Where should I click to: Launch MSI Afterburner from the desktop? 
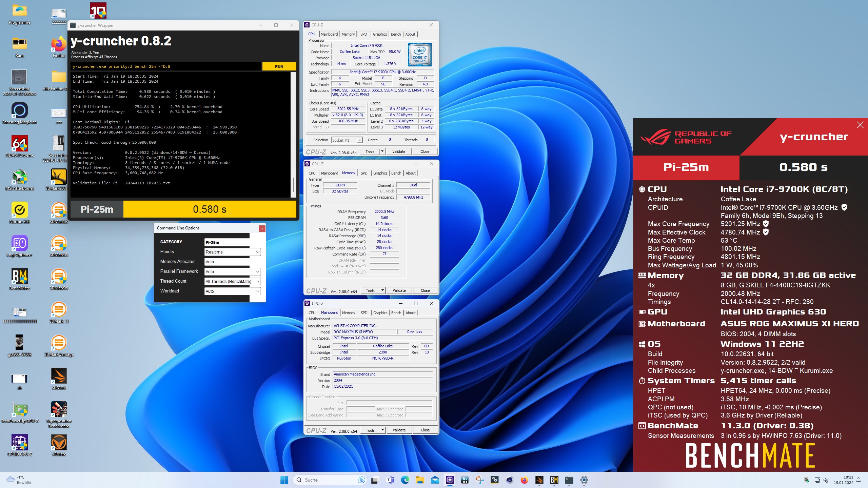pyautogui.click(x=20, y=180)
